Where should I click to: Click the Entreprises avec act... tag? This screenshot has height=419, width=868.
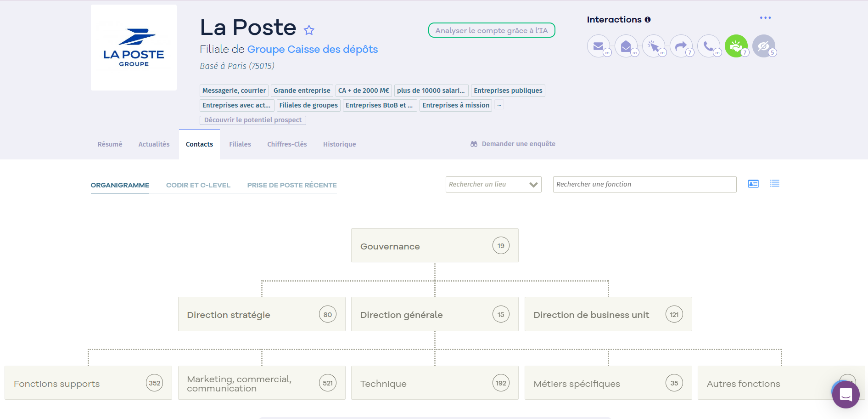pos(237,105)
